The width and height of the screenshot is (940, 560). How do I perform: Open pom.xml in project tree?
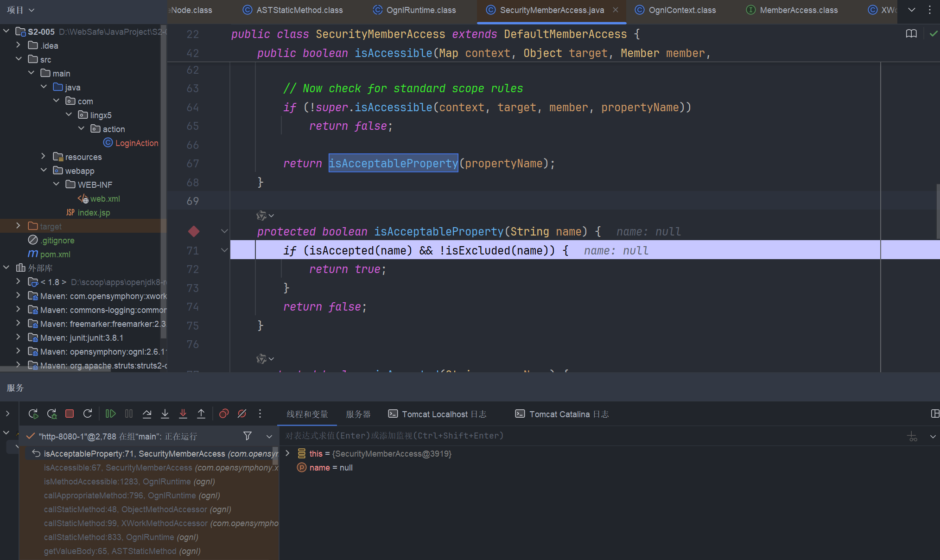click(x=55, y=254)
